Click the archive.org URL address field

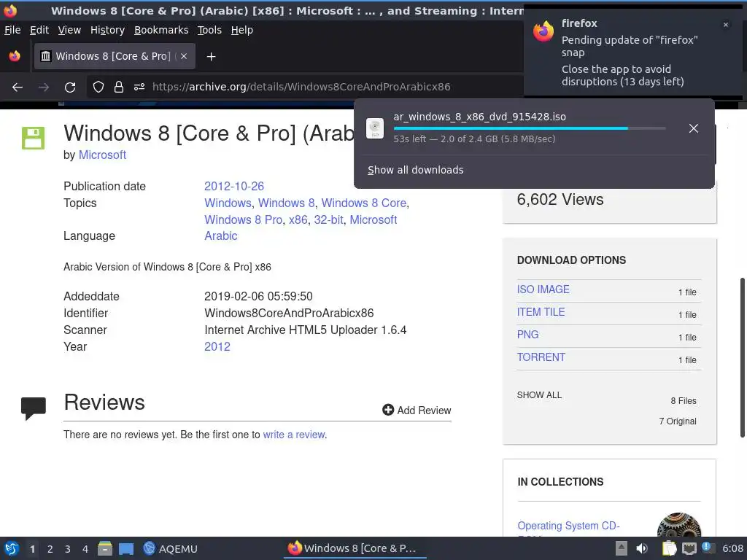tap(301, 87)
